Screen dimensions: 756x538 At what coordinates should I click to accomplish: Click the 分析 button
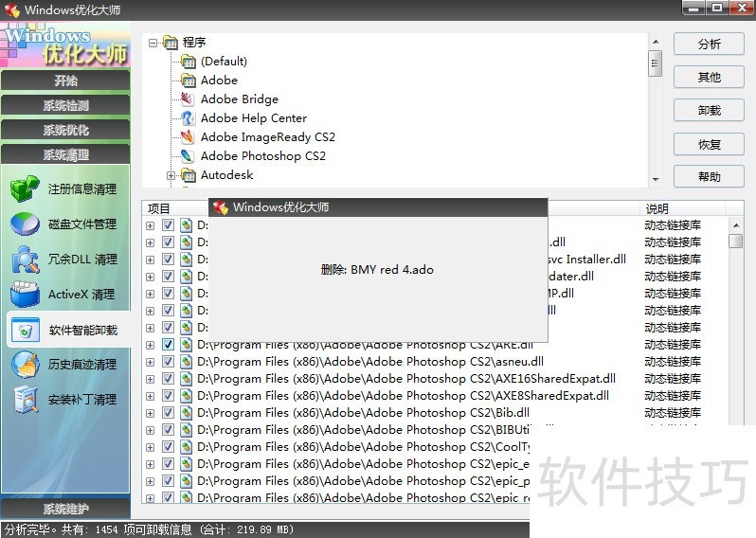tap(709, 45)
